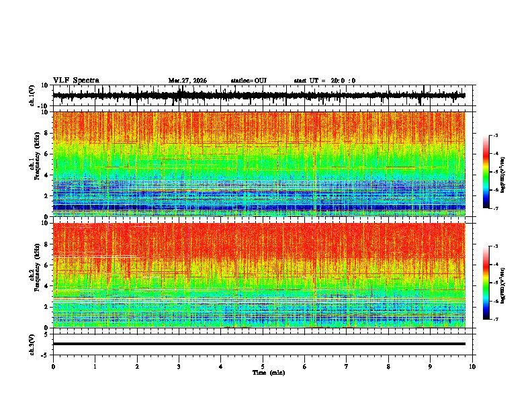Image resolution: width=532 pixels, height=411 pixels.
Task: Click the time axis tick label "7"
Action: point(347,367)
